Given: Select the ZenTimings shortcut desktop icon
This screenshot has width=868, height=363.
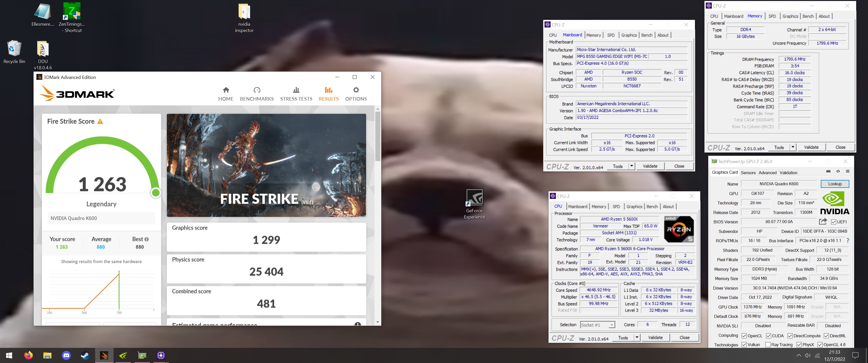Looking at the screenshot, I should [x=72, y=17].
